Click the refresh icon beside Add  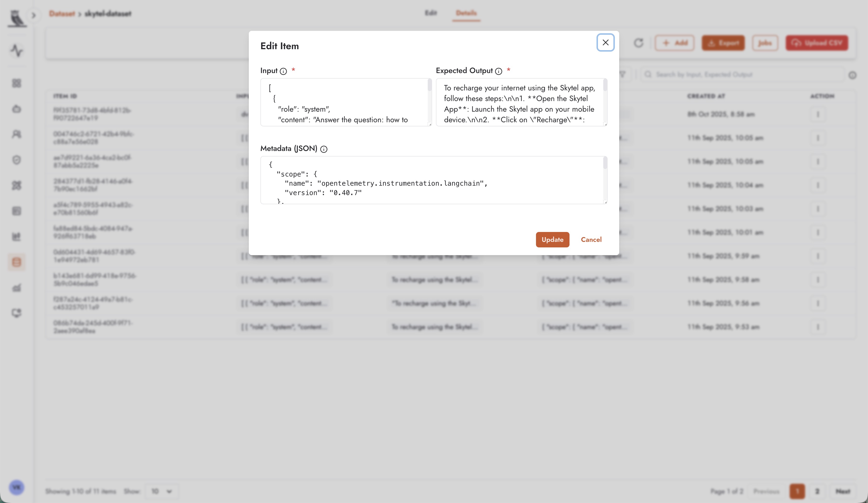click(x=638, y=43)
